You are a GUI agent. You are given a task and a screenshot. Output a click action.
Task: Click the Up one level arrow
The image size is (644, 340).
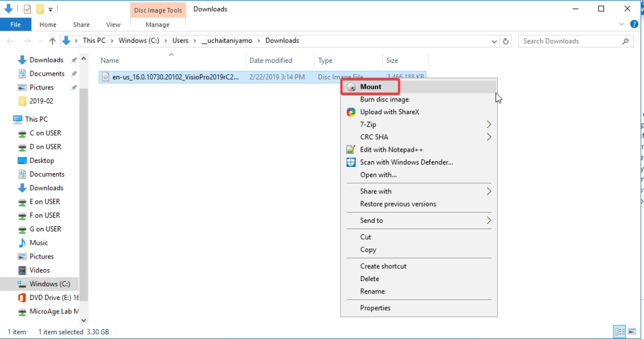pyautogui.click(x=52, y=41)
